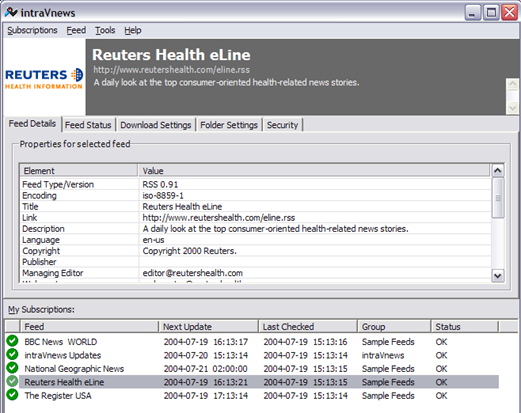
Task: Click the editor@reutershealth.com value
Action: click(193, 273)
